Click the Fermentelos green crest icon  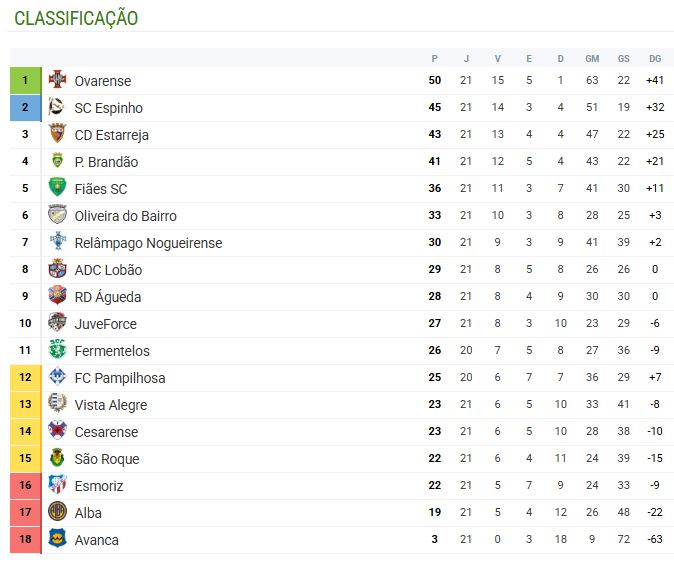tap(58, 350)
